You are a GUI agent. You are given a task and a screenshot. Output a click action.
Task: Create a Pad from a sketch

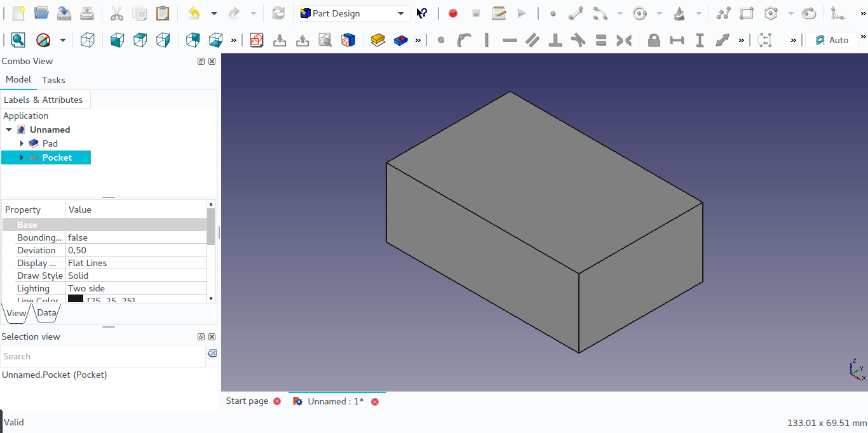[377, 39]
